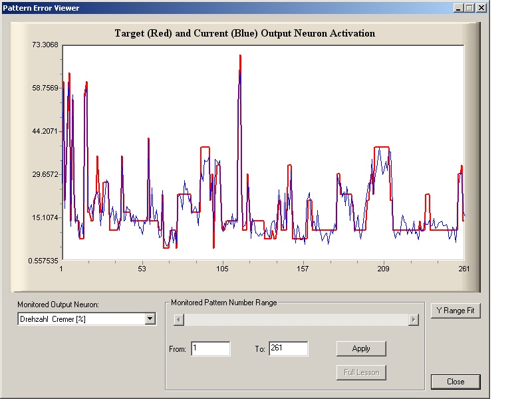
Task: Select the Drehzahl Cremer [%] combo box
Action: (x=80, y=319)
